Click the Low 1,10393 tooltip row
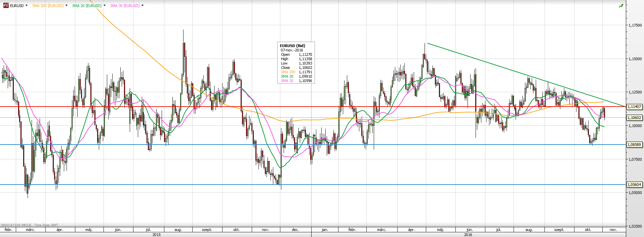 click(296, 63)
